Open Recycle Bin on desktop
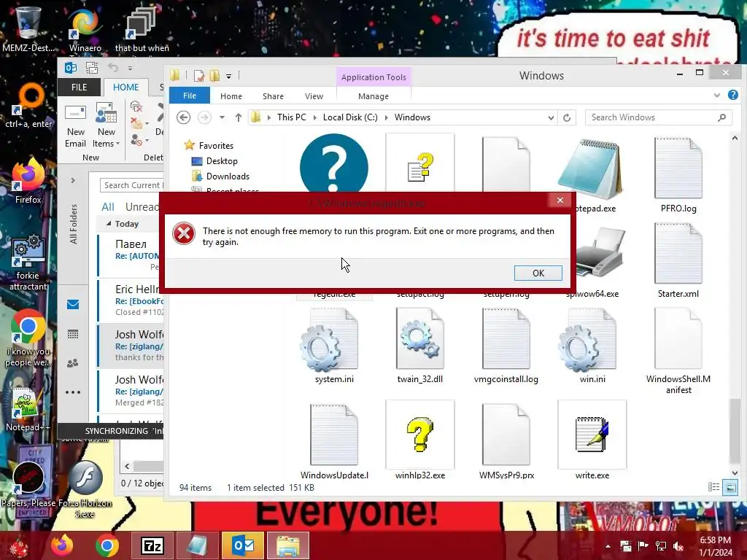Image resolution: width=747 pixels, height=560 pixels. click(x=28, y=28)
